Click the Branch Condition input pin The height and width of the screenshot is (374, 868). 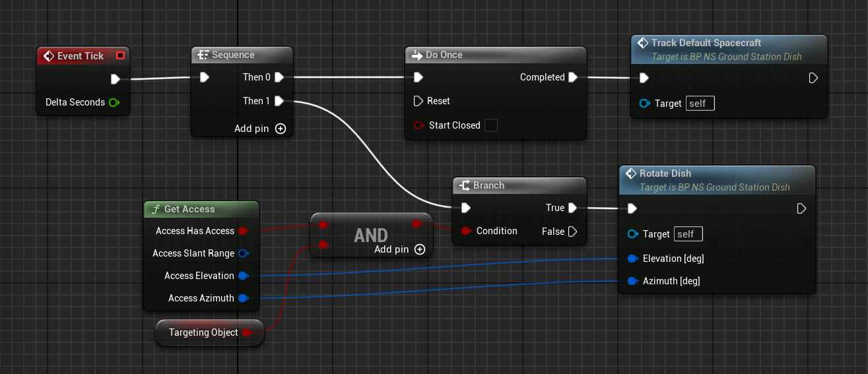pos(465,231)
